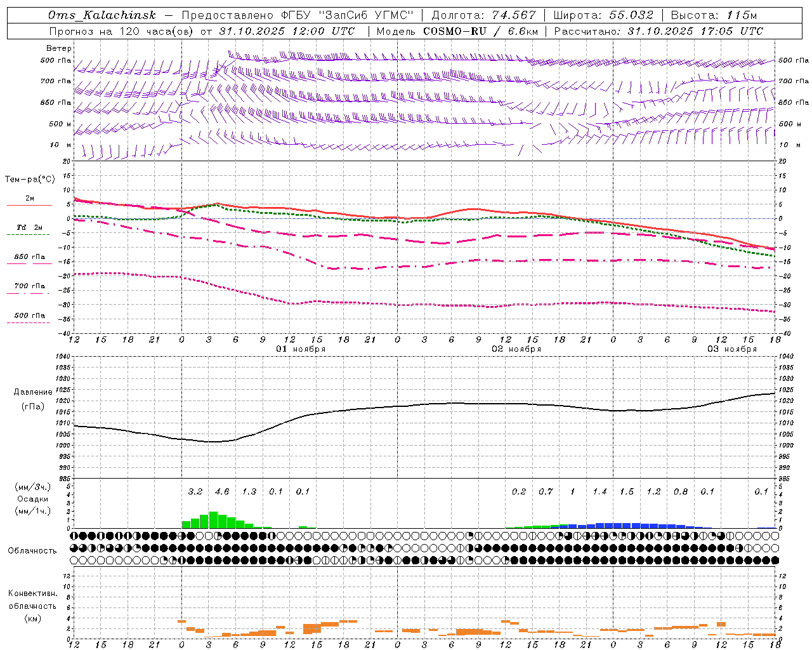Click the precipitation value 1.2

coord(653,492)
